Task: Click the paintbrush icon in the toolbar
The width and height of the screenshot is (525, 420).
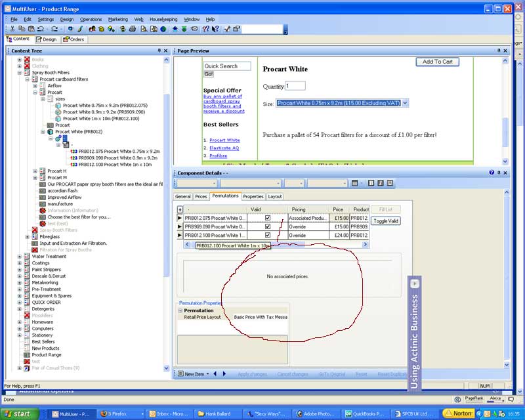Action: pyautogui.click(x=80, y=29)
